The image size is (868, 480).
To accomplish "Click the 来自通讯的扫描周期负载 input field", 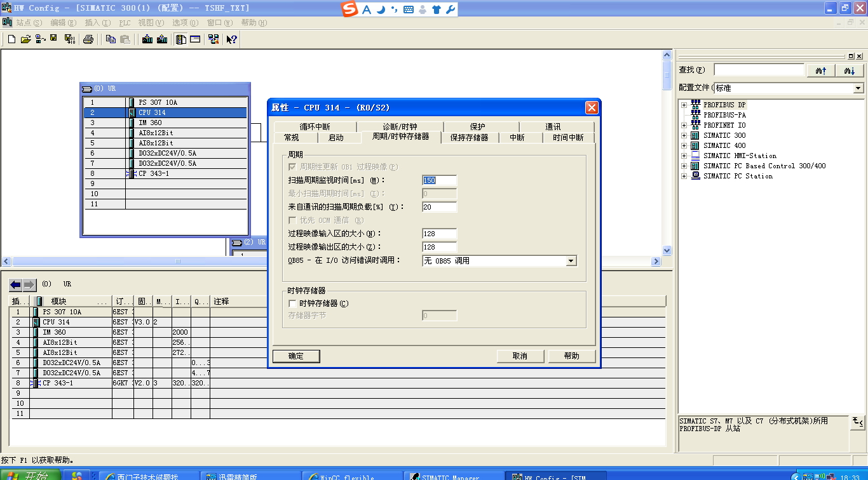I will point(440,207).
